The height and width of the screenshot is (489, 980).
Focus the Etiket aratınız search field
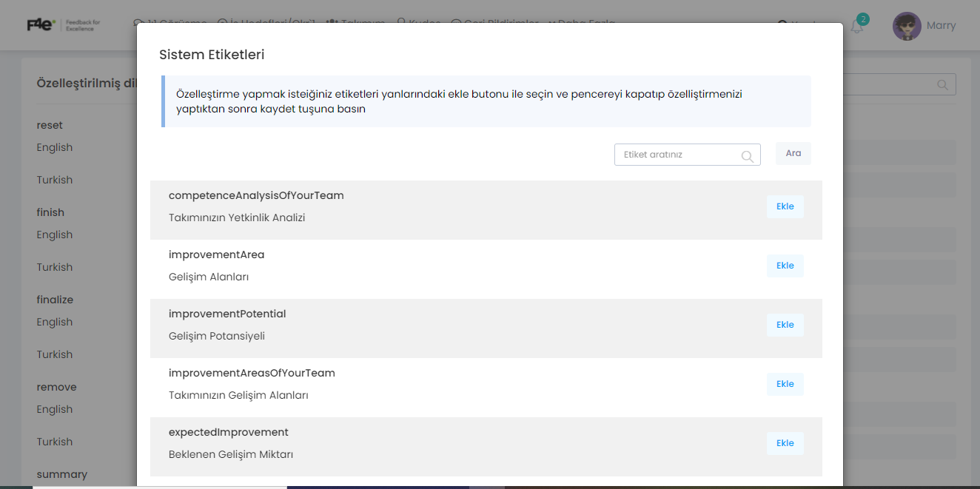point(688,155)
